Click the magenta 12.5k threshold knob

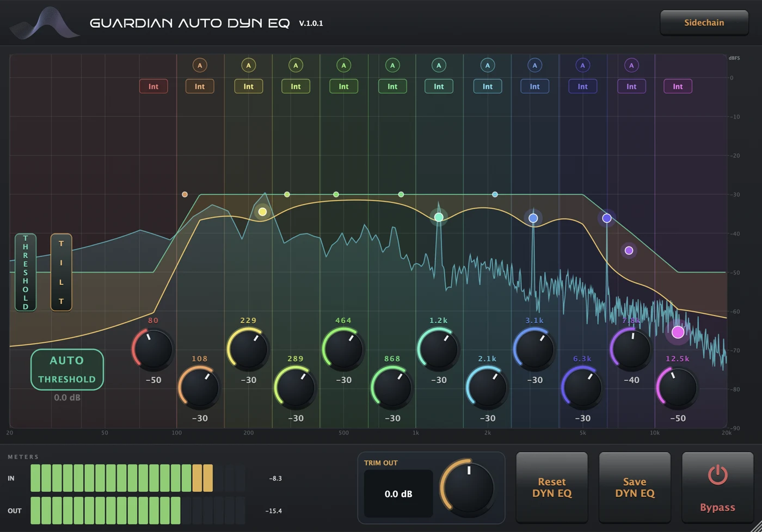pos(677,387)
